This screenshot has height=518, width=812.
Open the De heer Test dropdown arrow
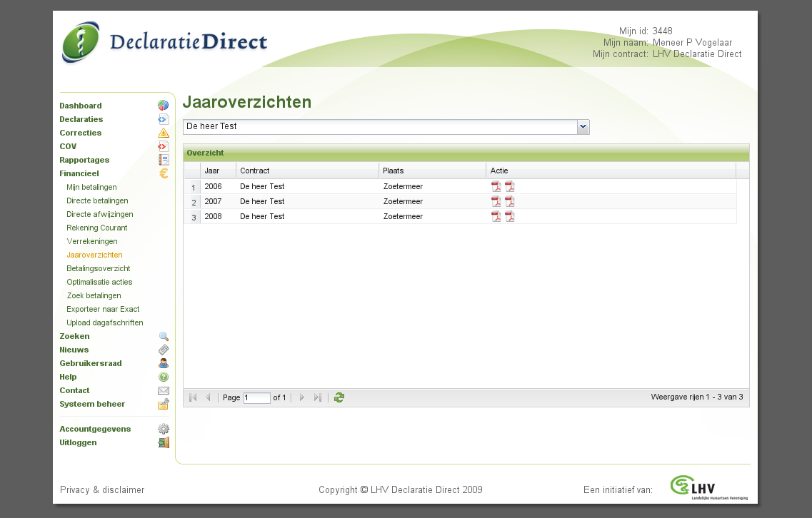tap(583, 127)
